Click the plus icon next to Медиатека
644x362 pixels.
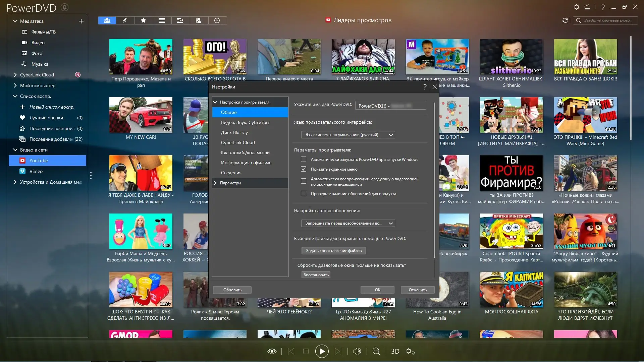pyautogui.click(x=81, y=21)
